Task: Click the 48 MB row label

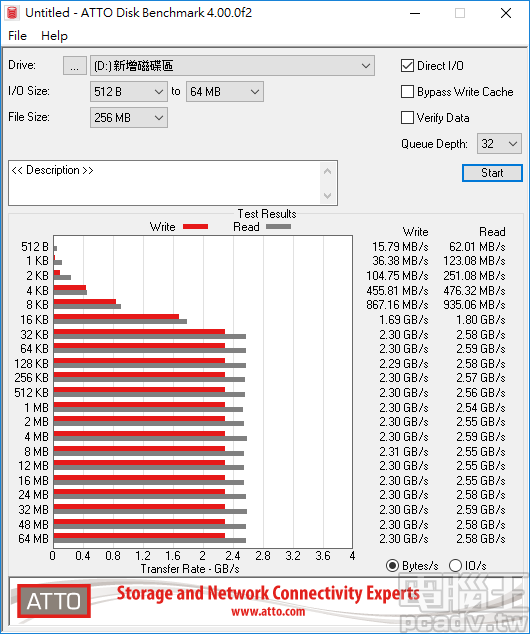Action: [x=34, y=524]
